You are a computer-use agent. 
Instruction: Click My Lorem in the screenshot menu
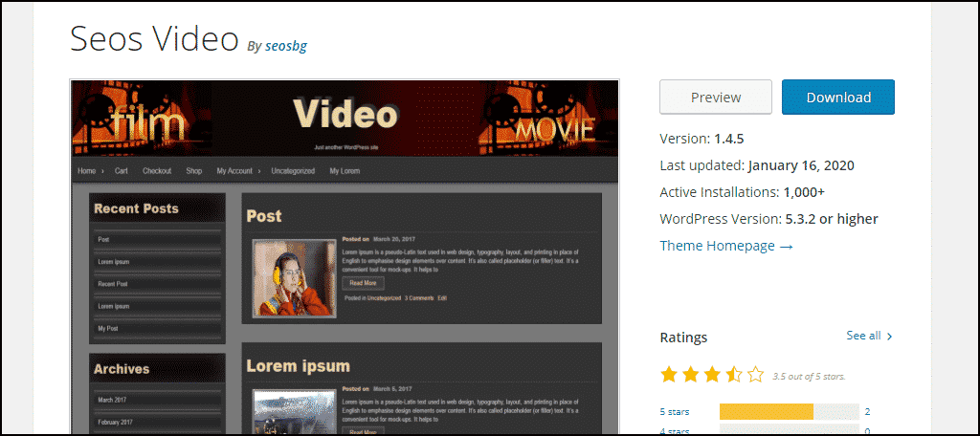pos(345,170)
